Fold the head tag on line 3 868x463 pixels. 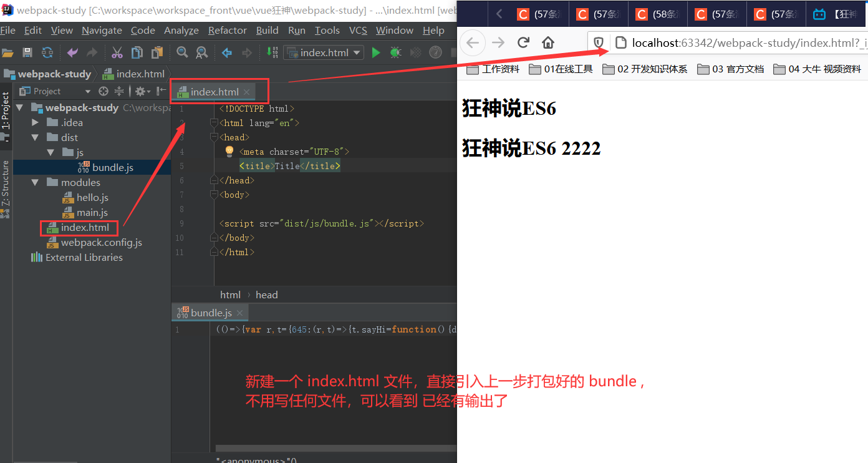(214, 137)
